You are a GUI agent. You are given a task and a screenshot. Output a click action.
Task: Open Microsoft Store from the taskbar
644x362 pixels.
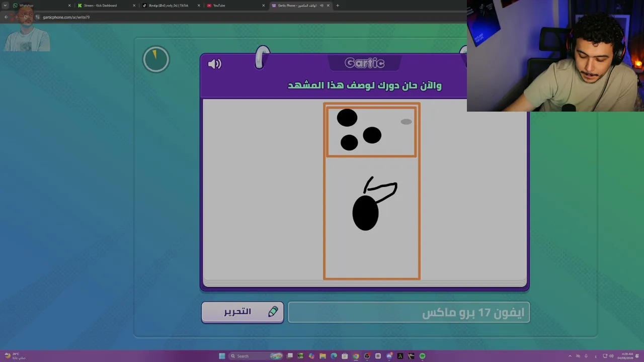click(345, 356)
